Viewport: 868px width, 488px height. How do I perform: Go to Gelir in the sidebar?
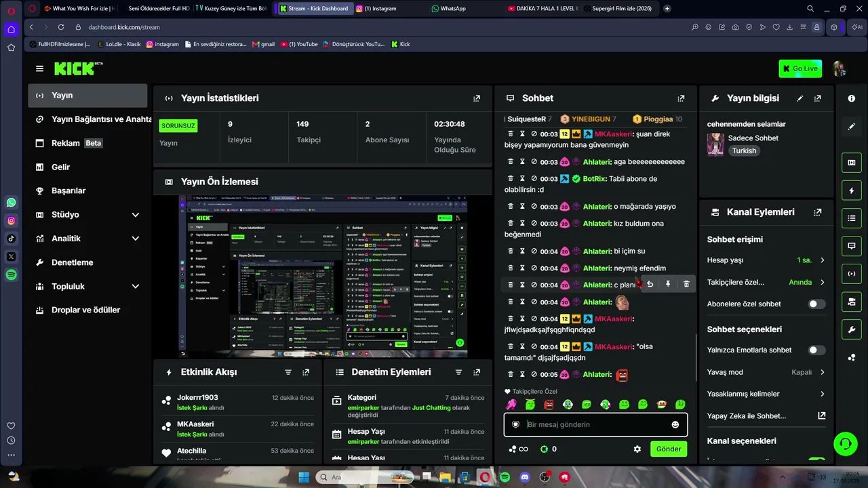pos(87,167)
